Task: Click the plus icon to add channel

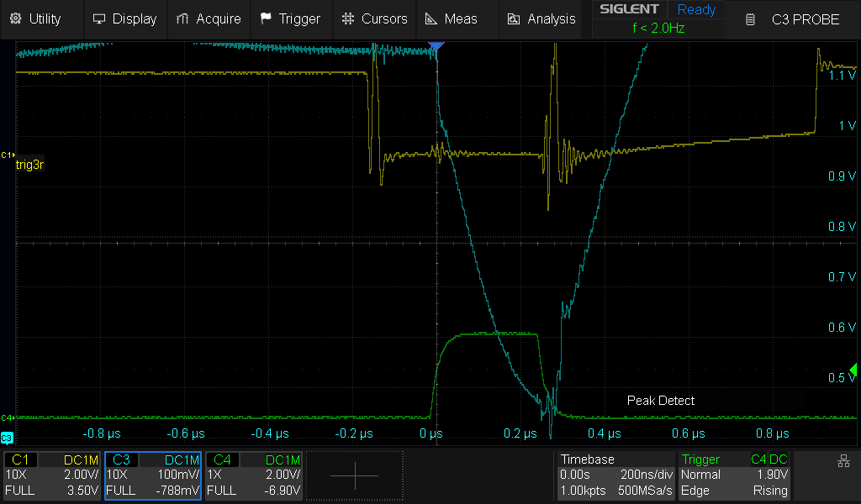Action: click(354, 475)
